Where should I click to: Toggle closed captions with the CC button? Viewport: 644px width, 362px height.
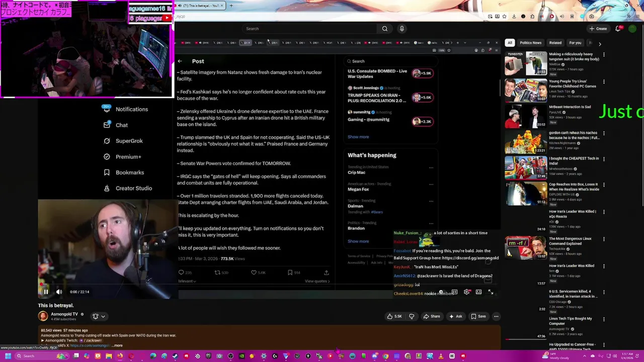[x=454, y=292]
